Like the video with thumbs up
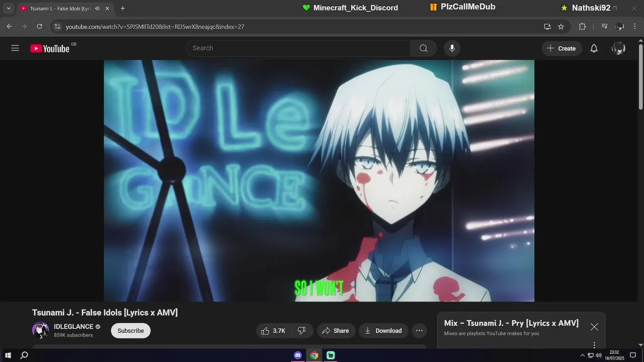 [273, 331]
